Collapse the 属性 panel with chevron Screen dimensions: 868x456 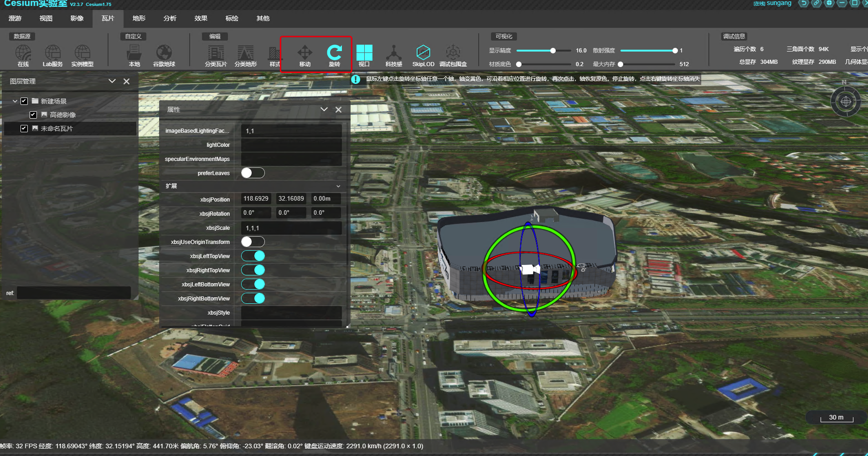click(324, 109)
